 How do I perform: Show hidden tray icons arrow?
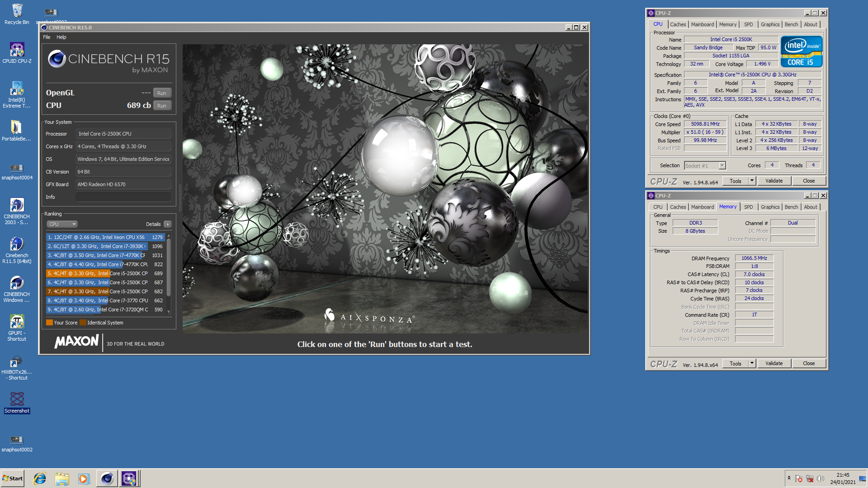tap(789, 478)
